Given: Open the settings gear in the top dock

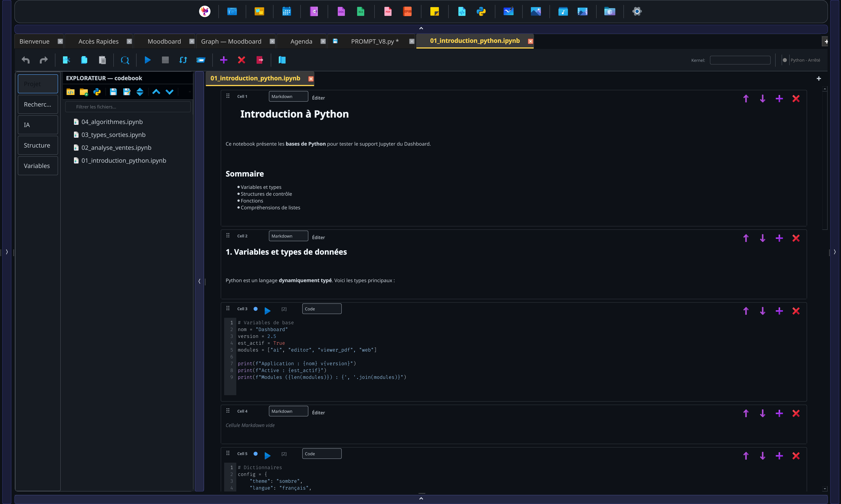Looking at the screenshot, I should pyautogui.click(x=637, y=12).
